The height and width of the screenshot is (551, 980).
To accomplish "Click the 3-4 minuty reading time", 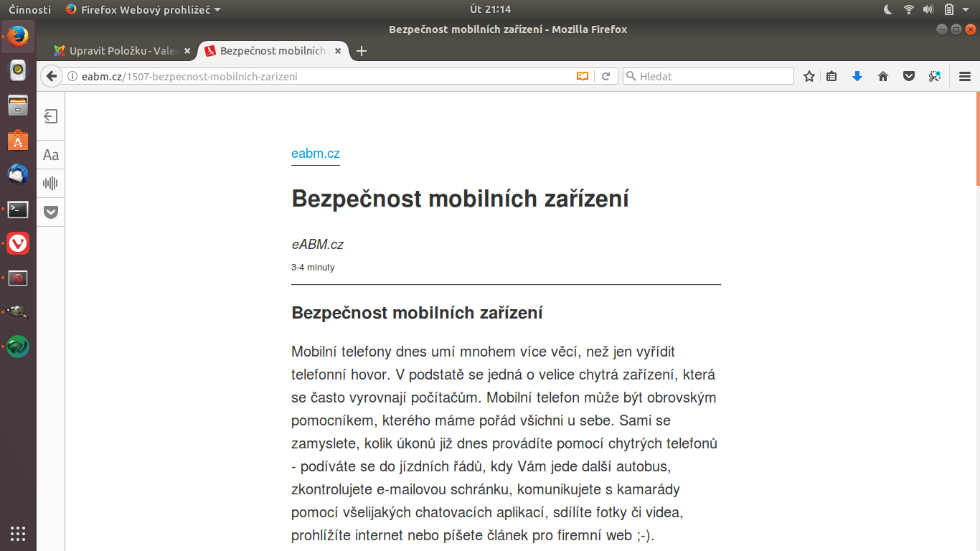I will 313,268.
